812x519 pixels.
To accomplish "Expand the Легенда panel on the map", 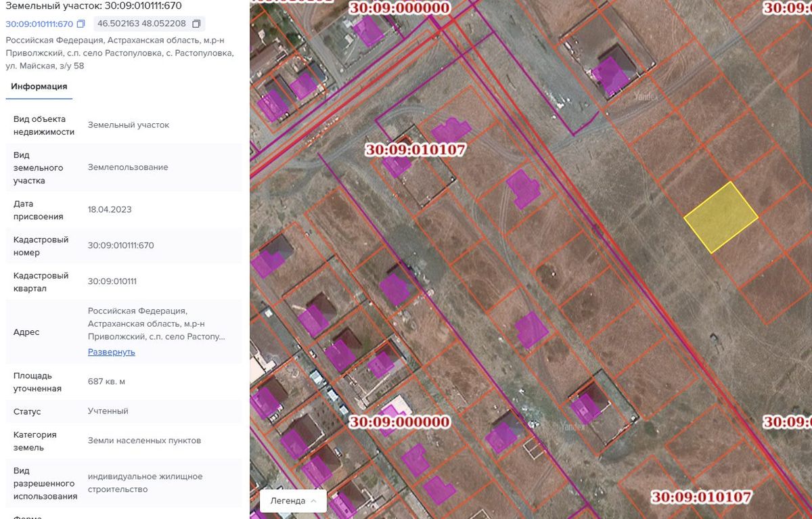I will point(293,501).
